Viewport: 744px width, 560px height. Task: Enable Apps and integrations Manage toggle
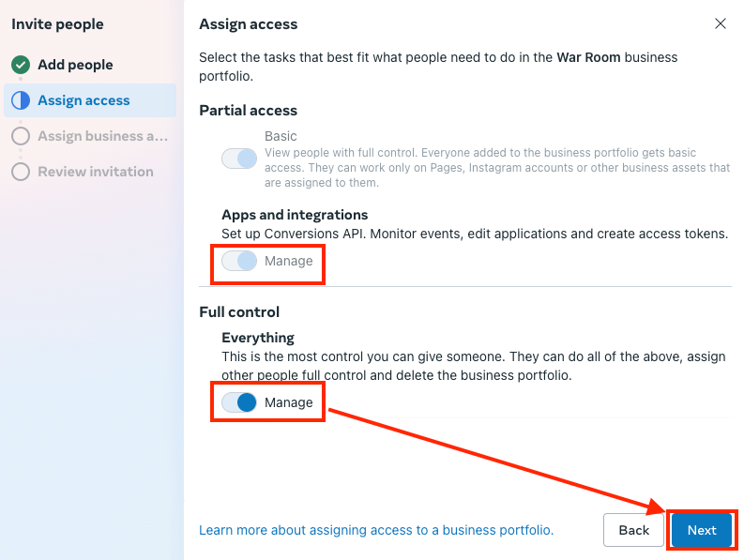[239, 261]
